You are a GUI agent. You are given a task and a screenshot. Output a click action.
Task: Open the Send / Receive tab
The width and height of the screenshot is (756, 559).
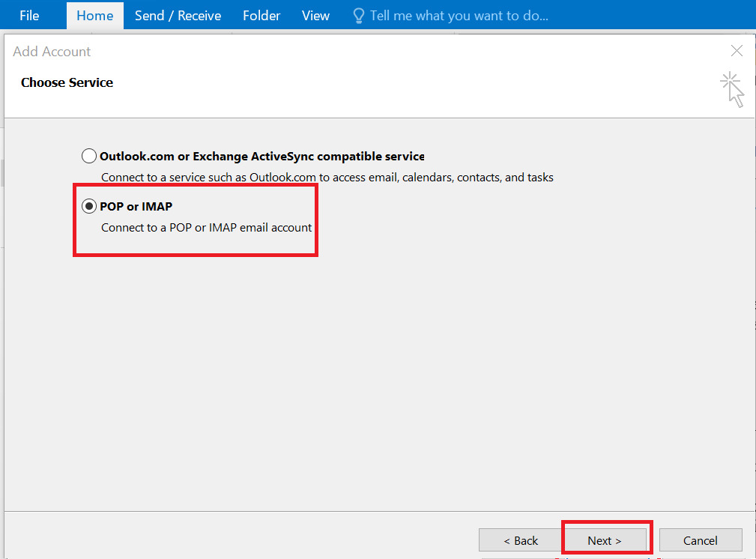pos(178,15)
